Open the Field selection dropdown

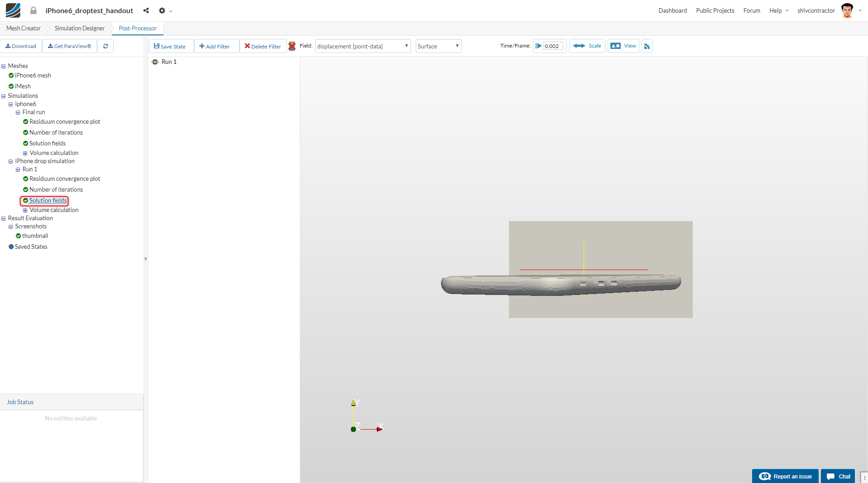click(363, 46)
